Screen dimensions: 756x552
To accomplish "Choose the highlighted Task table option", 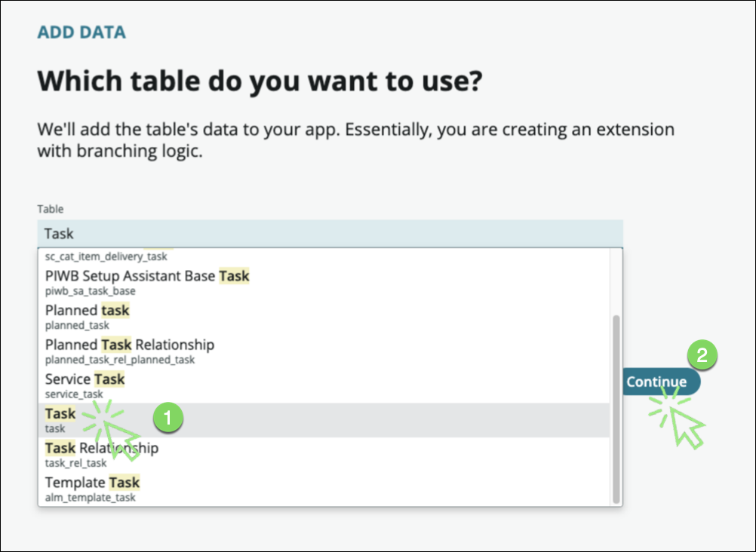I will (60, 419).
